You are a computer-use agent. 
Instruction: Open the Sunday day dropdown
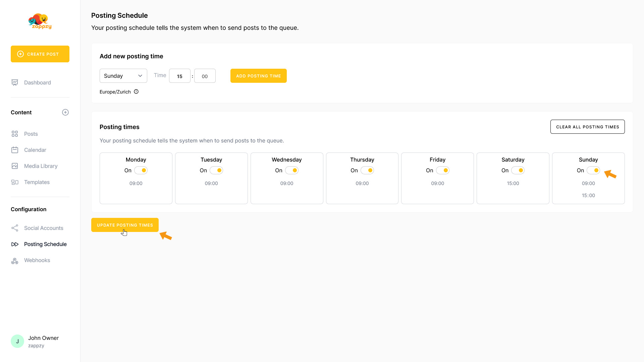[x=123, y=76]
